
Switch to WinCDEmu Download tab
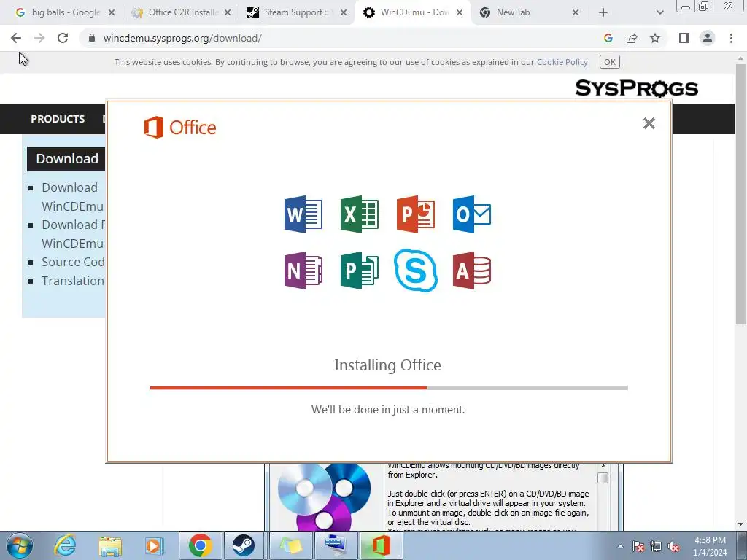413,12
